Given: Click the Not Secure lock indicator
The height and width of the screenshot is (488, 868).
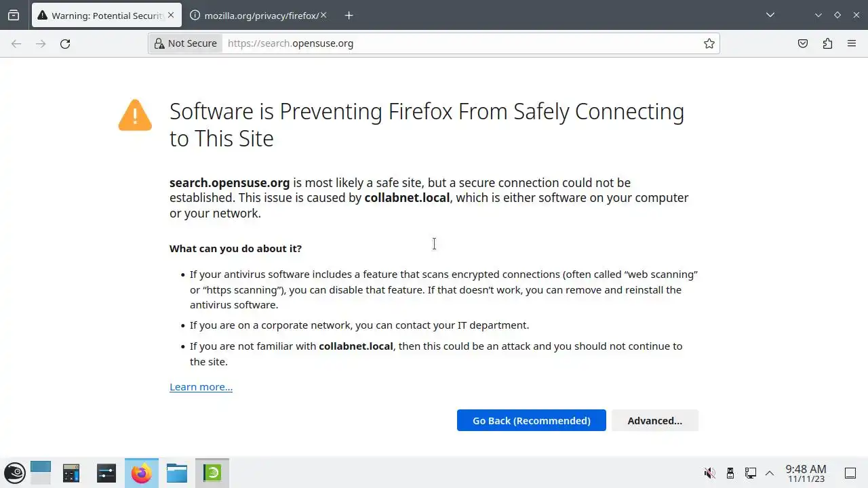Looking at the screenshot, I should pyautogui.click(x=186, y=43).
